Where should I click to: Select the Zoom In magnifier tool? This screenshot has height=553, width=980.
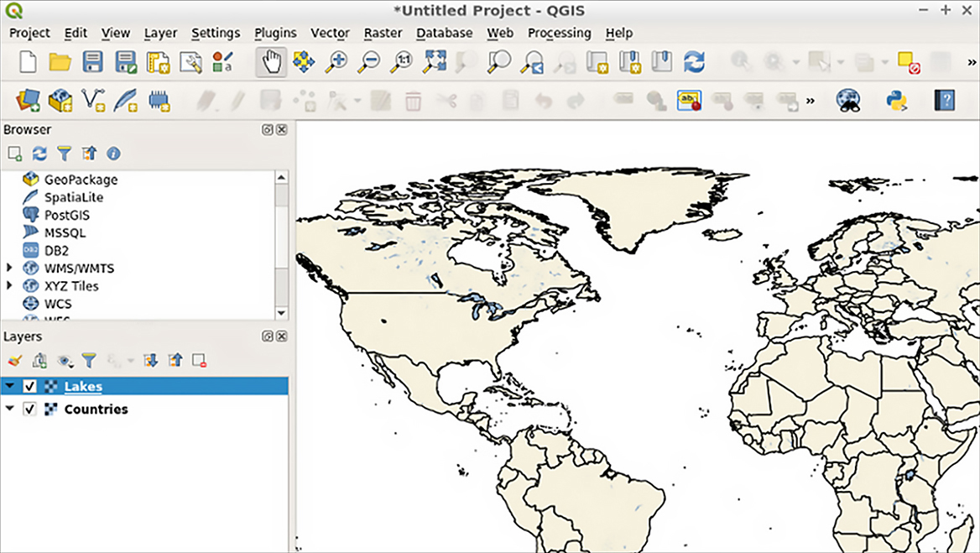click(337, 62)
